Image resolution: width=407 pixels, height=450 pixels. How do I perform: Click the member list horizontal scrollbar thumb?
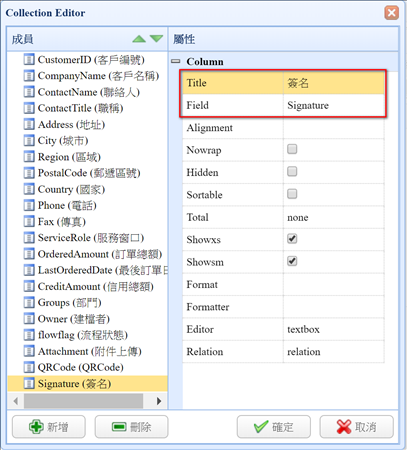pyautogui.click(x=83, y=401)
